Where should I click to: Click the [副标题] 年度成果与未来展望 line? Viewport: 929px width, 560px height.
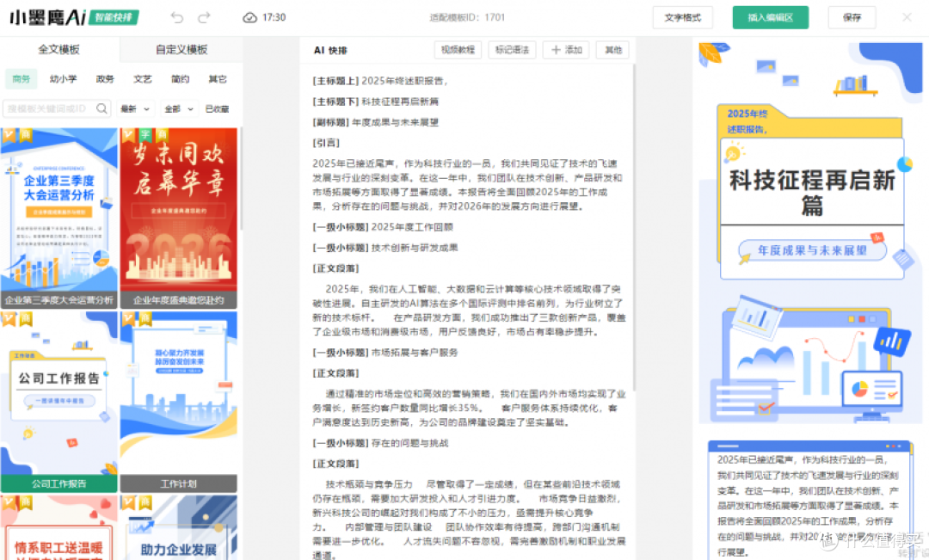(x=376, y=122)
